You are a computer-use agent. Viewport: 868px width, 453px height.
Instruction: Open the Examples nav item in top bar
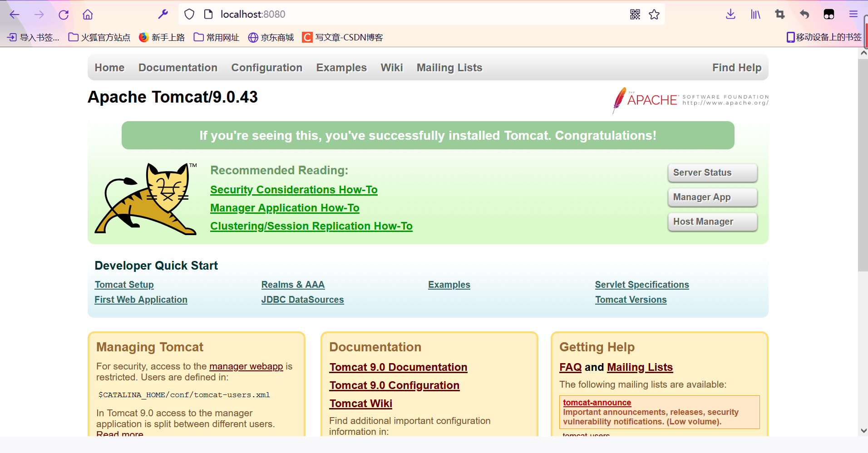pyautogui.click(x=341, y=68)
